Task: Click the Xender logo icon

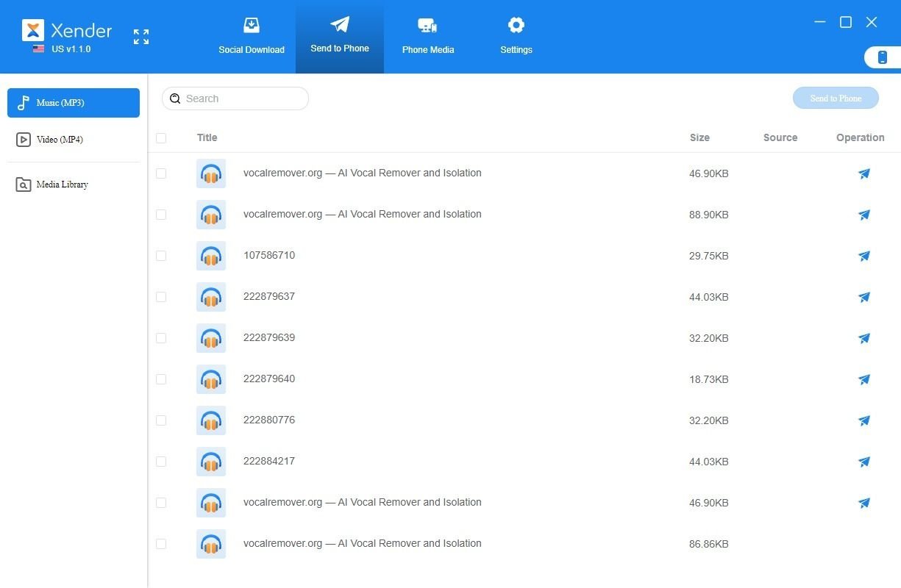Action: 33,30
